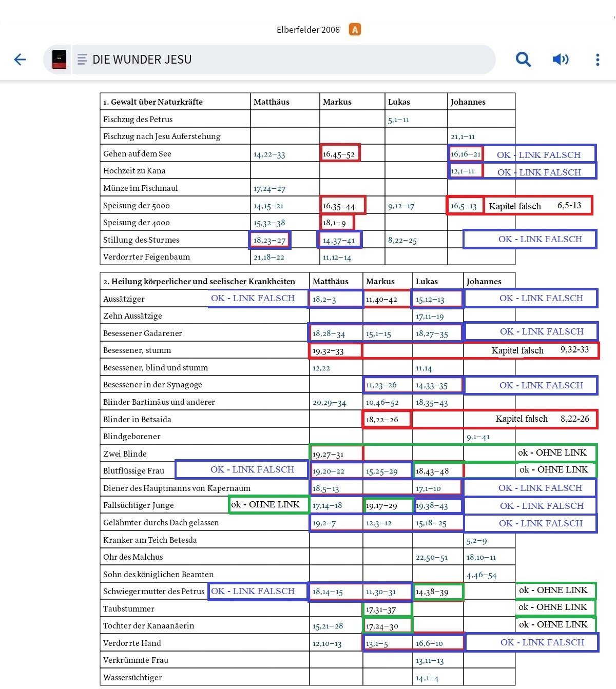Open Matthäus 21,18–22 for Verdorrter Feigenbaum
Image resolution: width=616 pixels, height=689 pixels.
click(x=268, y=258)
